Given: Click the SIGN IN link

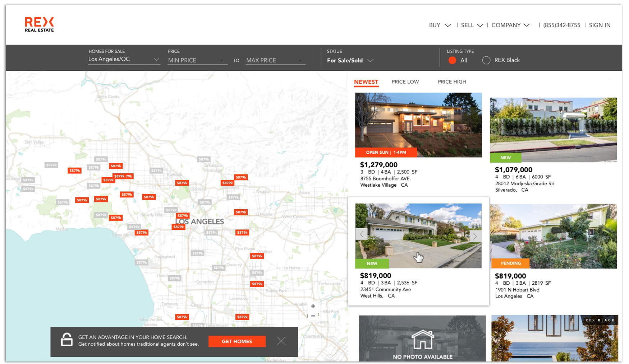Looking at the screenshot, I should (600, 25).
